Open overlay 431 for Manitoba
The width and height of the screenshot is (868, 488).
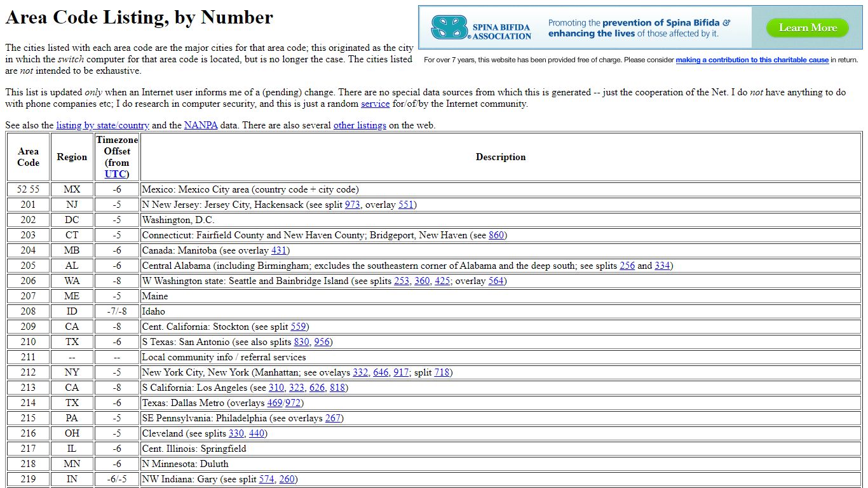click(x=278, y=250)
